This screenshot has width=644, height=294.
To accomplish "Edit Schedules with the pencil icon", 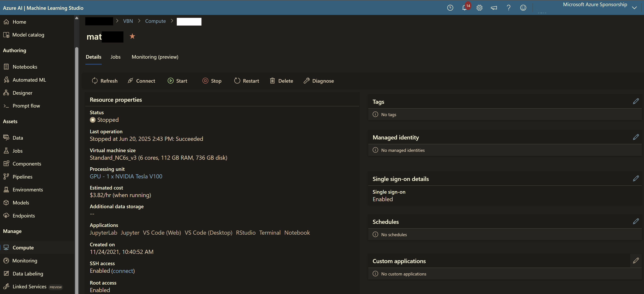I will tap(636, 221).
